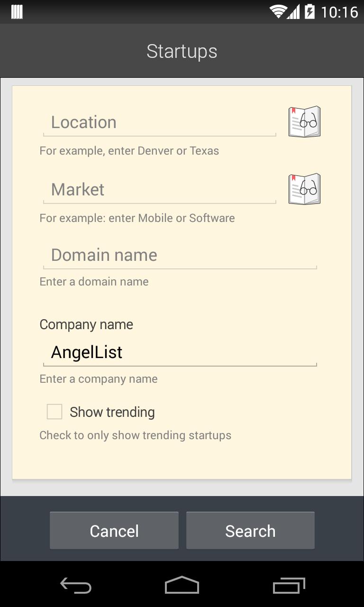
Task: Edit the AngelList company name field
Action: coord(179,352)
